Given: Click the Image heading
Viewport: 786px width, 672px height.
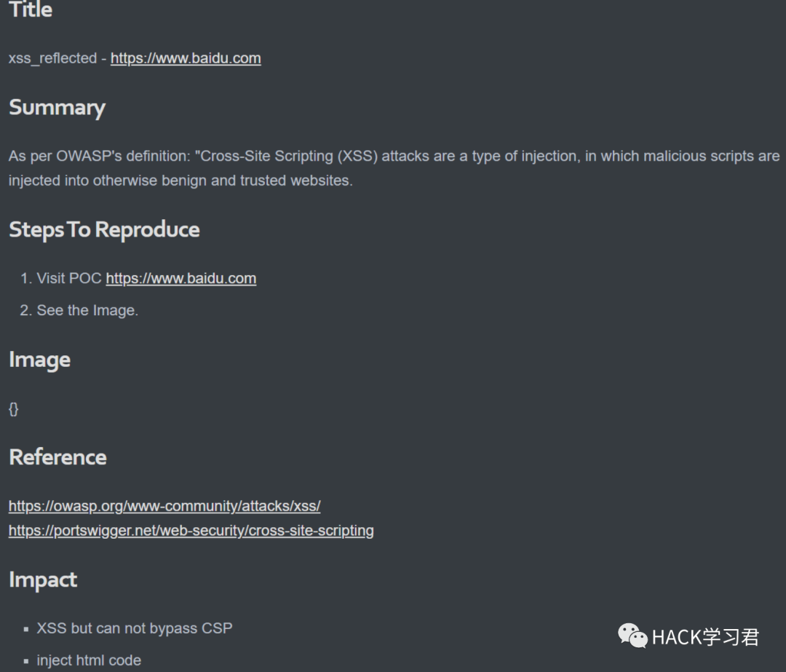Looking at the screenshot, I should point(39,360).
